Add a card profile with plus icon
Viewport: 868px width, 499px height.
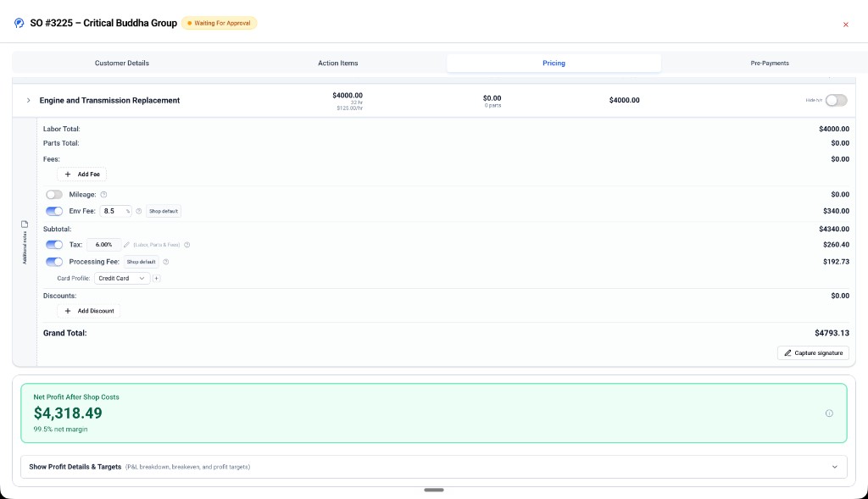[x=157, y=278]
